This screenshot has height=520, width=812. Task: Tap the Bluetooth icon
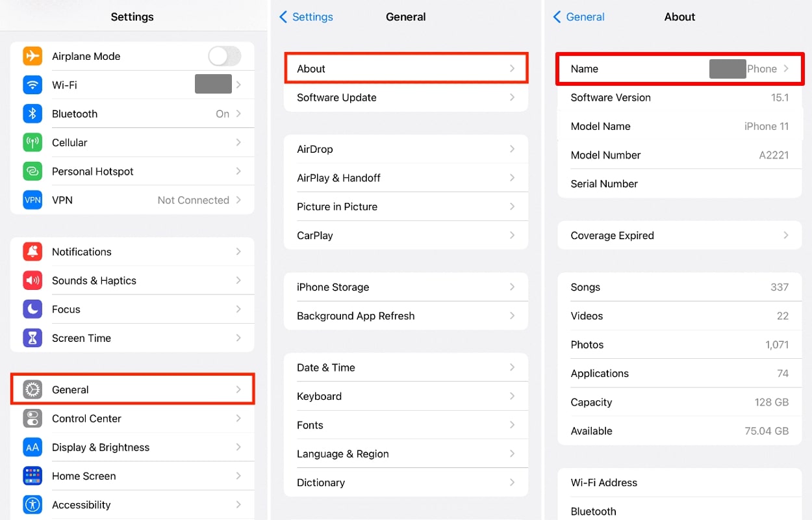coord(32,114)
